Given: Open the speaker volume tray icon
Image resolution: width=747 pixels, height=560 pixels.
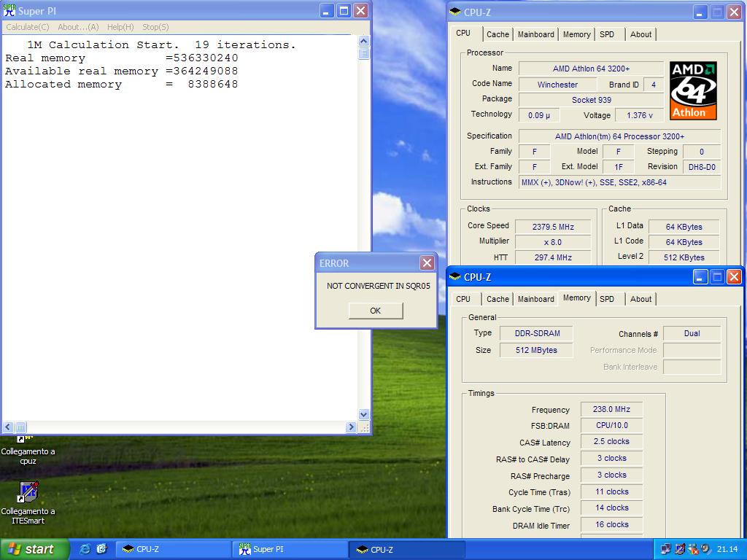Looking at the screenshot, I should click(x=706, y=549).
